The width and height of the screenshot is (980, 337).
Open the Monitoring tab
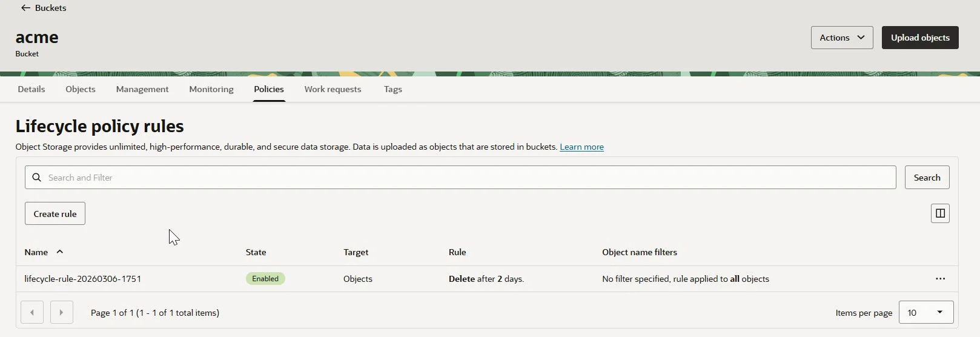click(x=211, y=89)
